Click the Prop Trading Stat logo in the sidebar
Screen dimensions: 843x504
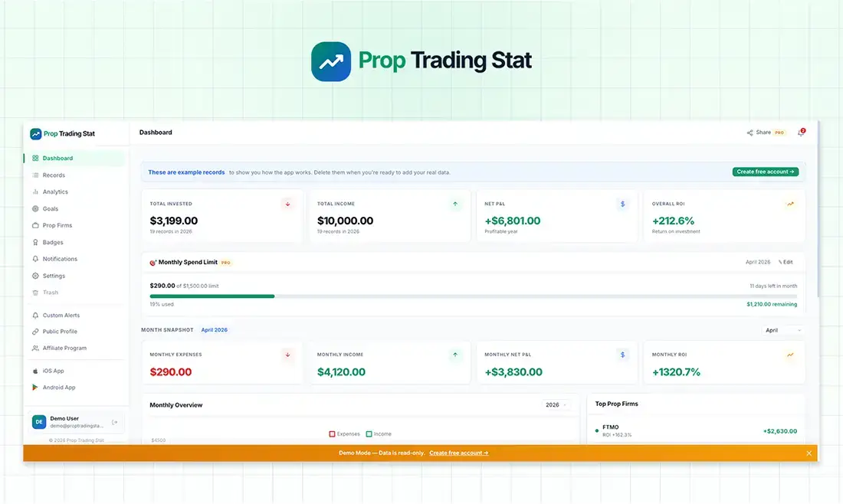[63, 133]
